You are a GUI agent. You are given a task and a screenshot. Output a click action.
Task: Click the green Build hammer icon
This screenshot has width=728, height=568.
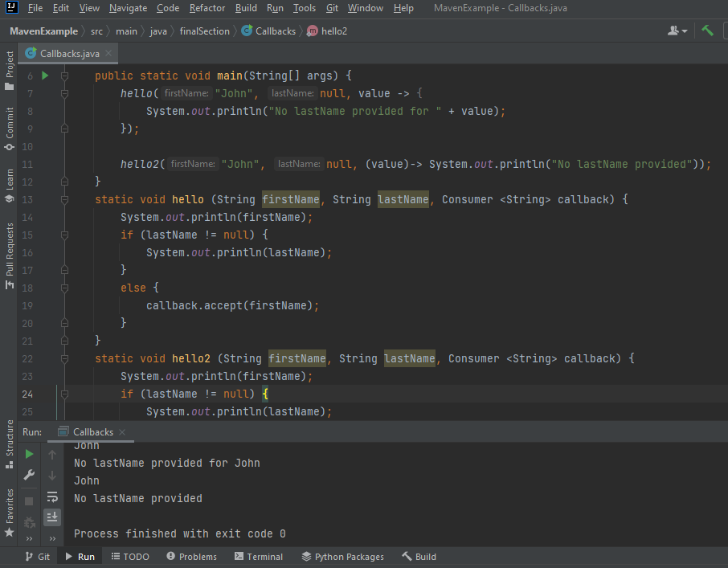tap(707, 31)
